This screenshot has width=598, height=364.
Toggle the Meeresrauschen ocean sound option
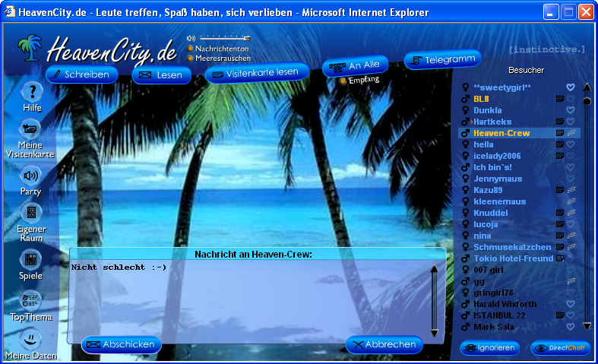(190, 59)
